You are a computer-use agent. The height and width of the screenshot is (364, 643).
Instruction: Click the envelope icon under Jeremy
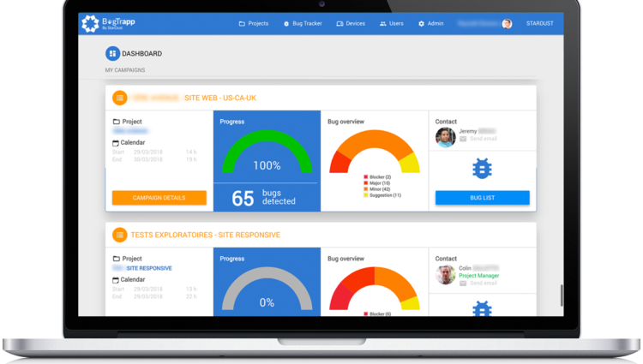point(463,139)
